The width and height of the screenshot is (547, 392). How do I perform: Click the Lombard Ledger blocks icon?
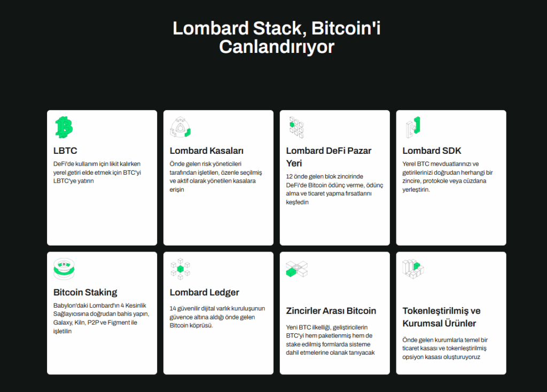pos(181,269)
